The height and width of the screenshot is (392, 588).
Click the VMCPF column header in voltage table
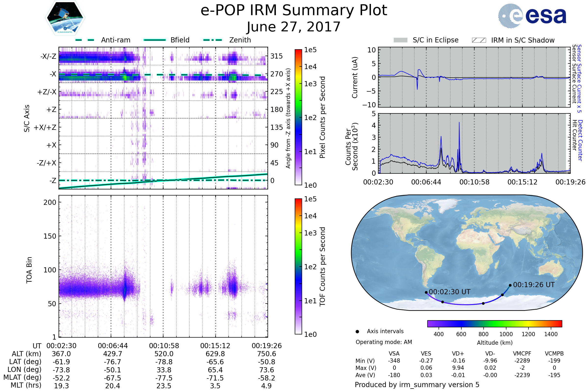pyautogui.click(x=522, y=354)
